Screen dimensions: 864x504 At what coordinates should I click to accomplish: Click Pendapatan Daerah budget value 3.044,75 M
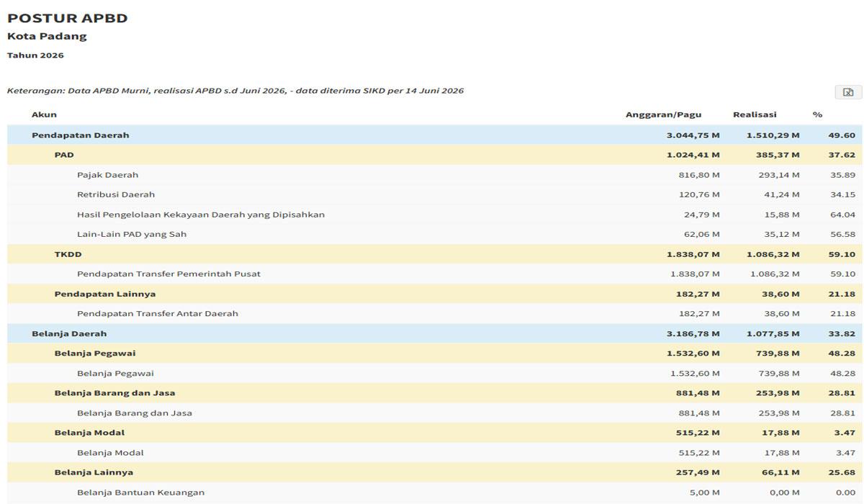pos(693,135)
